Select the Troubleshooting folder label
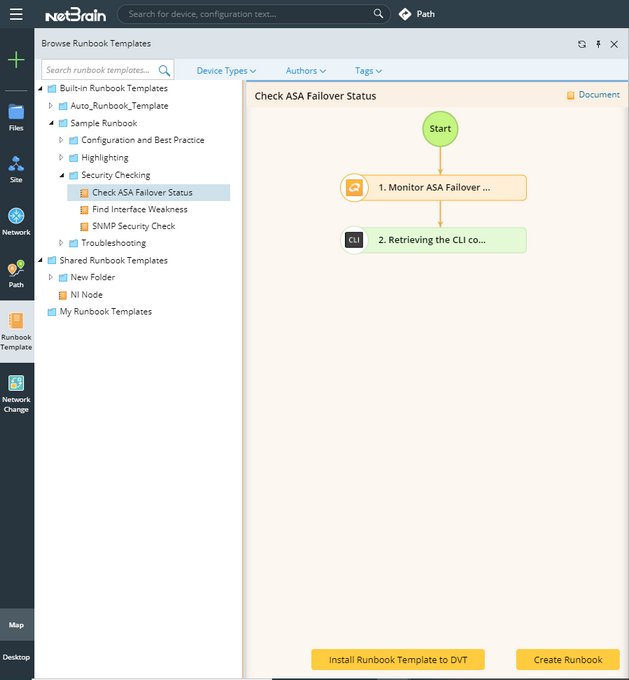Viewport: 629px width, 680px height. (114, 243)
